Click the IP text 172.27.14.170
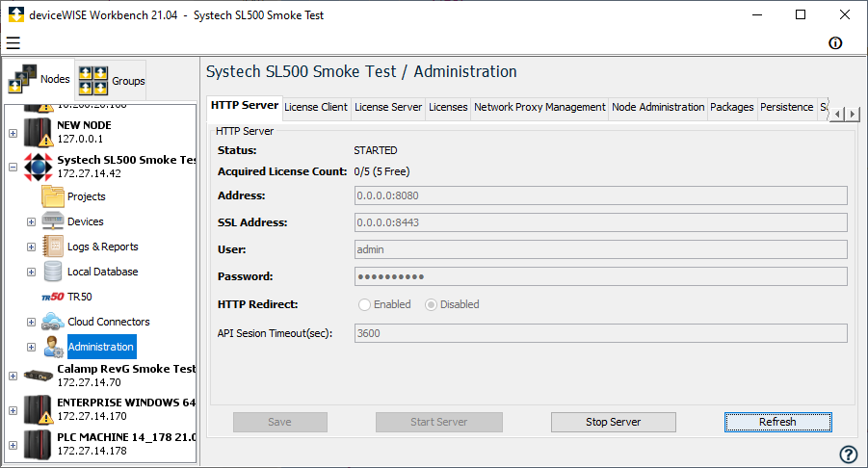 (92, 416)
